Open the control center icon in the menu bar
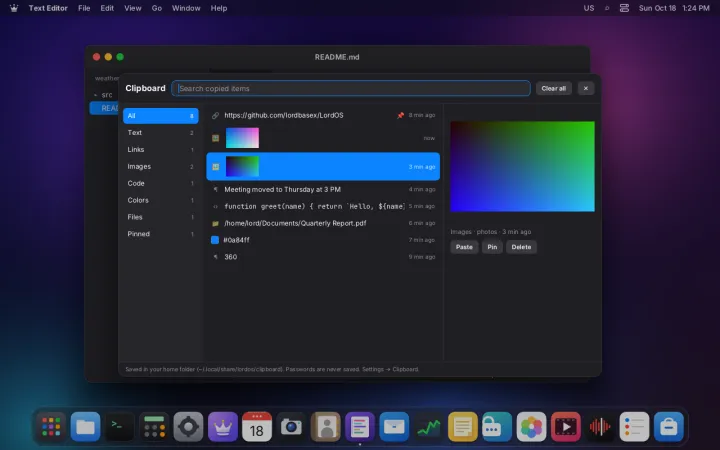Image resolution: width=720 pixels, height=450 pixels. click(x=624, y=8)
